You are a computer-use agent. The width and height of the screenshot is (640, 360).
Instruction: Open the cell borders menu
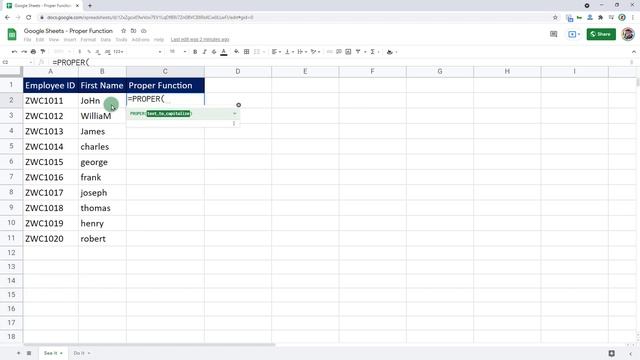coord(247,52)
